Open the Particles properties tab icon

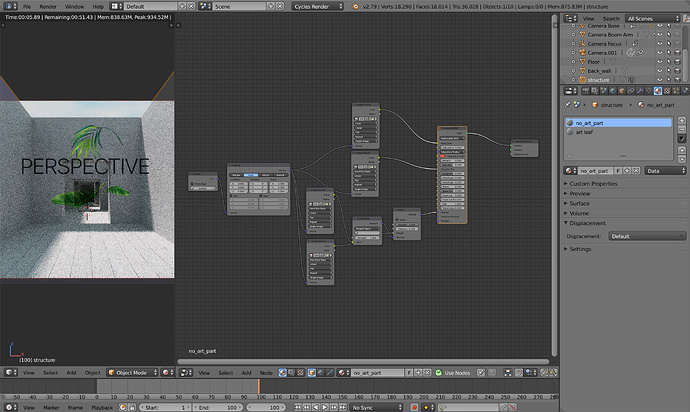point(676,91)
